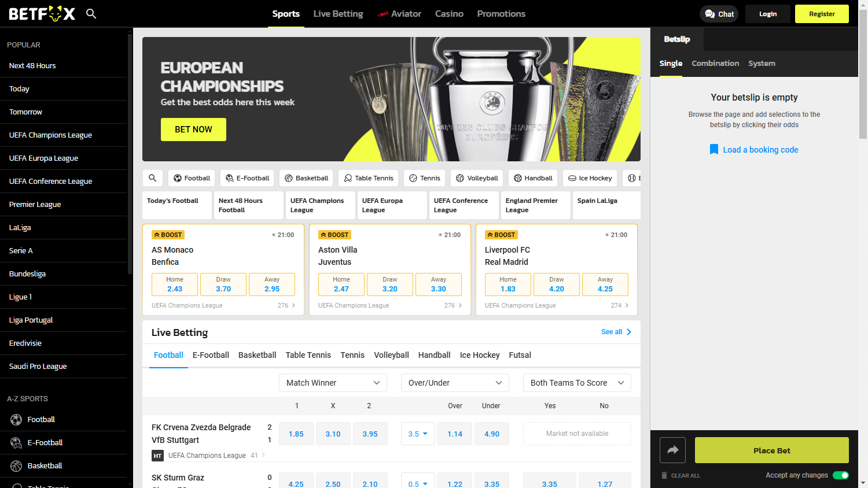This screenshot has width=868, height=488.
Task: Expand 276 markets on Aston Villa card
Action: pyautogui.click(x=454, y=305)
